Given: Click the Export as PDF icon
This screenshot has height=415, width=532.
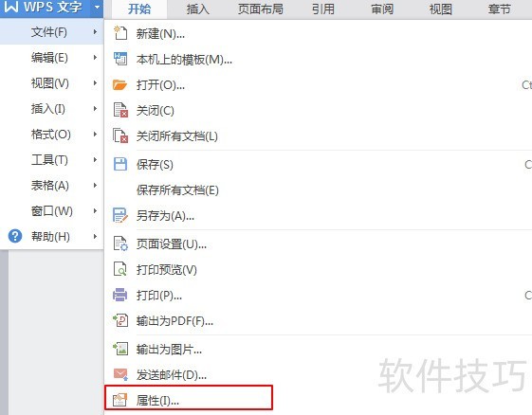Looking at the screenshot, I should coord(120,320).
